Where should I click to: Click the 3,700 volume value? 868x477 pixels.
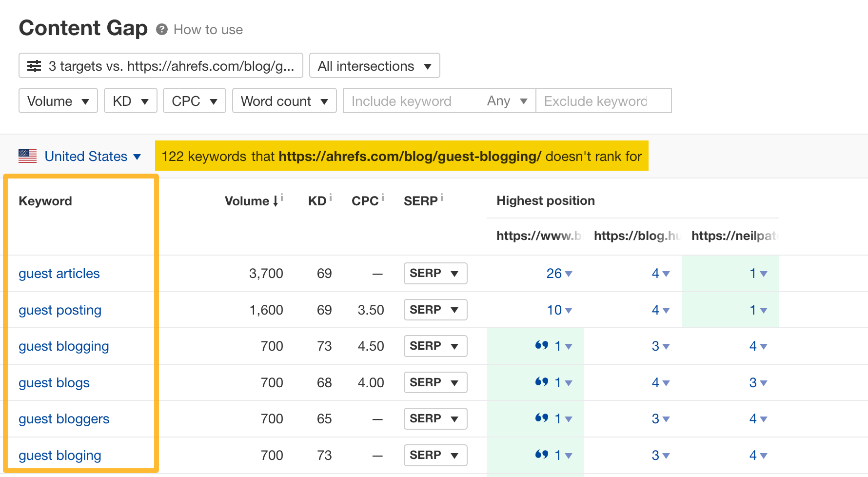(x=266, y=273)
